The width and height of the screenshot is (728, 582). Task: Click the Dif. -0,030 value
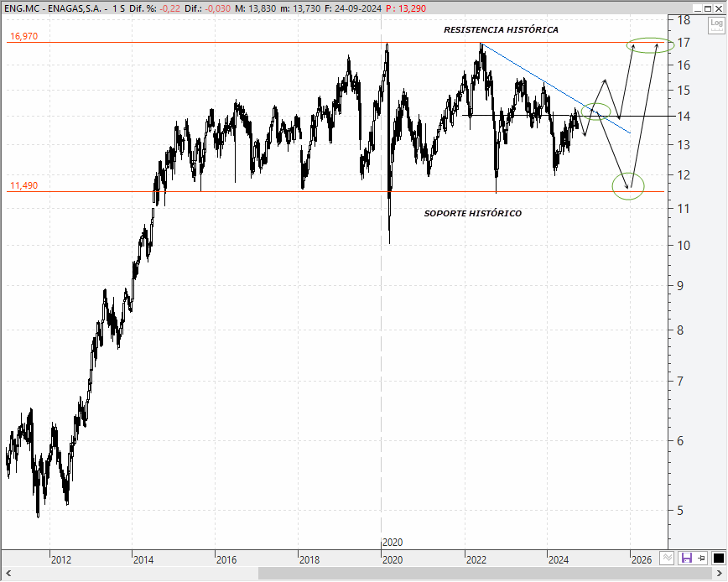(218, 8)
